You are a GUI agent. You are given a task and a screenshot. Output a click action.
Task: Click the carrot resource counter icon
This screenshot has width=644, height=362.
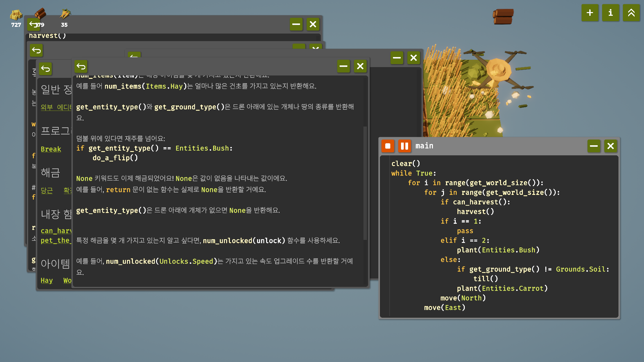65,14
